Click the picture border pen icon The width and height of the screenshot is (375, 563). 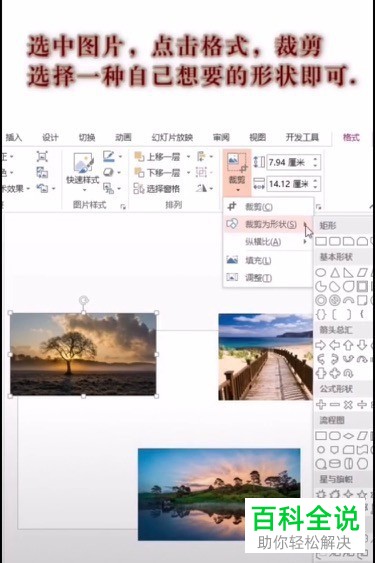click(x=108, y=156)
